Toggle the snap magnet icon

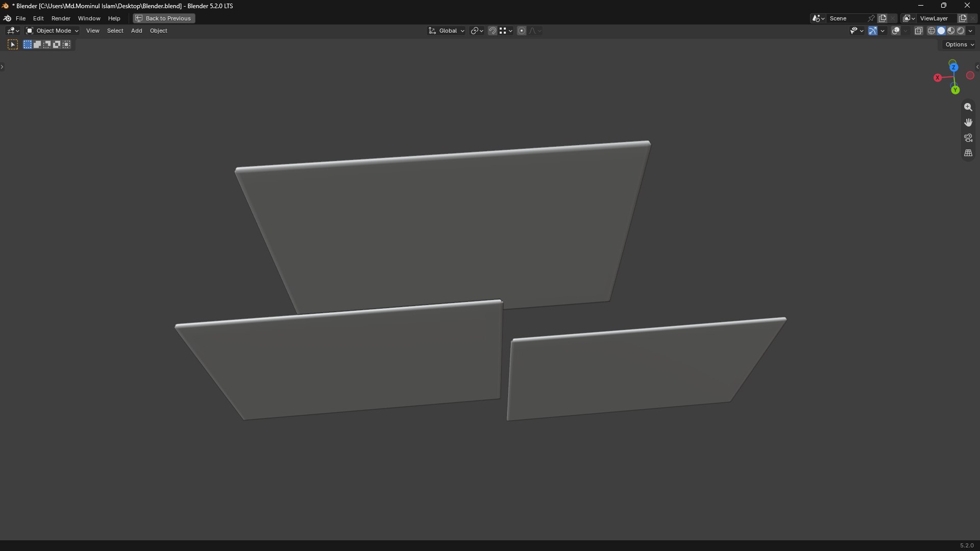point(492,31)
